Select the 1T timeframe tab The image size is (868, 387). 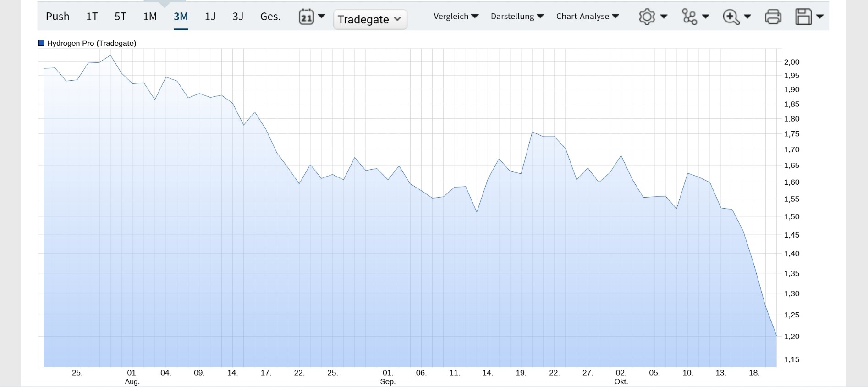[x=92, y=17]
